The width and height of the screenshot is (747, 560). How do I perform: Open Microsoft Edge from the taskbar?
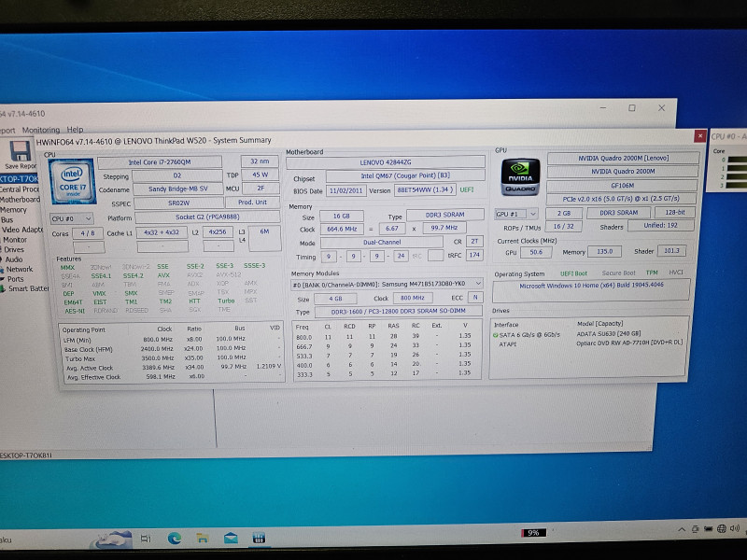pos(175,539)
